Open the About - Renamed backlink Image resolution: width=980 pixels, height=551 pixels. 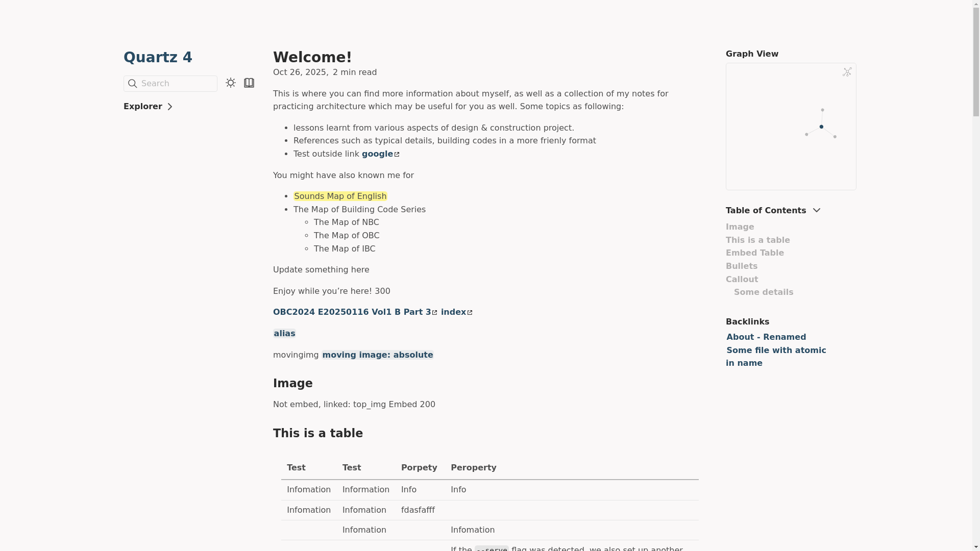point(766,337)
